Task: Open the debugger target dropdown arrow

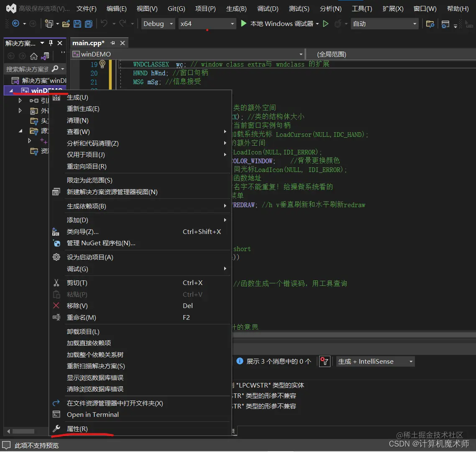Action: pyautogui.click(x=317, y=24)
